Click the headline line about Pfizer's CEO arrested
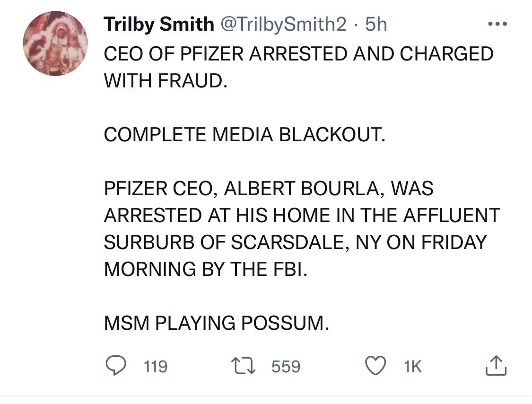The width and height of the screenshot is (532, 404). [x=298, y=54]
